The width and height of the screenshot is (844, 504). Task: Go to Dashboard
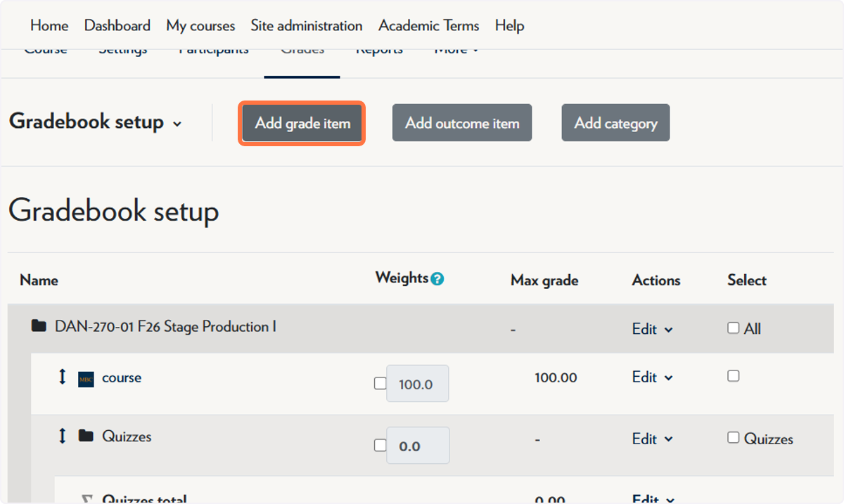pos(117,25)
